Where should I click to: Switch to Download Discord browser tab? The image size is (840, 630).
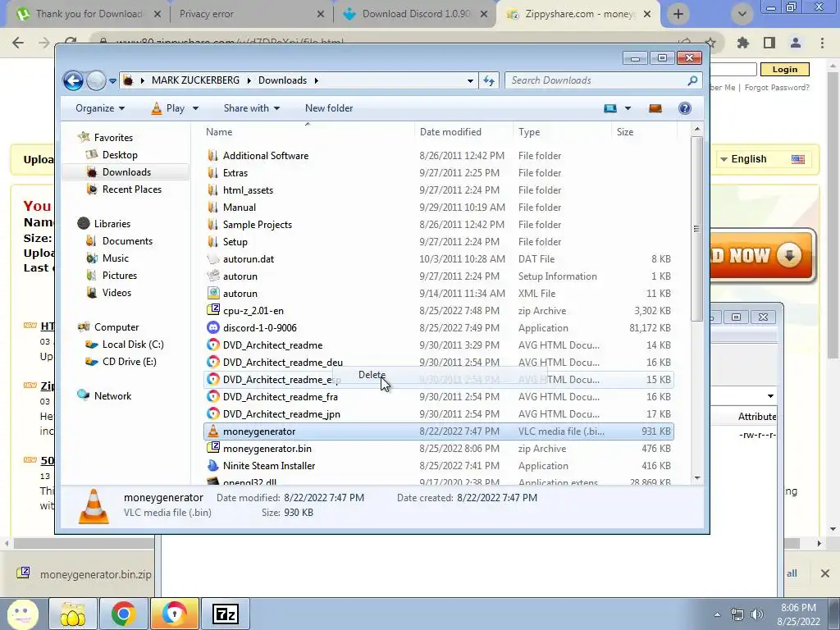click(415, 14)
